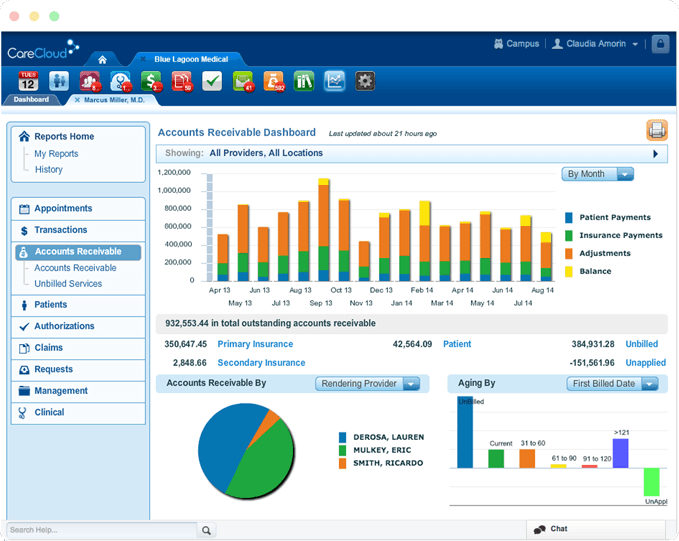This screenshot has height=541, width=679.
Task: Click the Search Help input field
Action: pos(102,530)
